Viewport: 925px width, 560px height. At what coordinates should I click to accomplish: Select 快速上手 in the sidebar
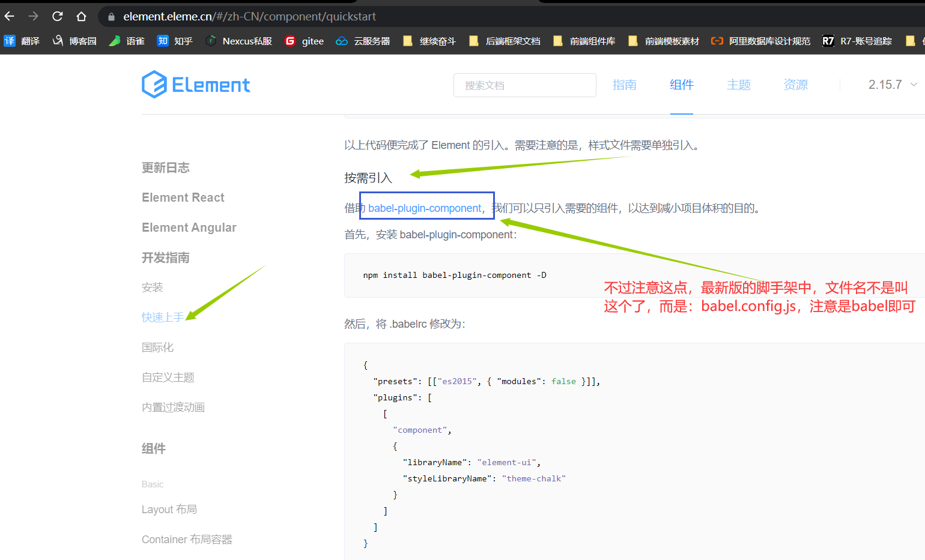coord(163,318)
